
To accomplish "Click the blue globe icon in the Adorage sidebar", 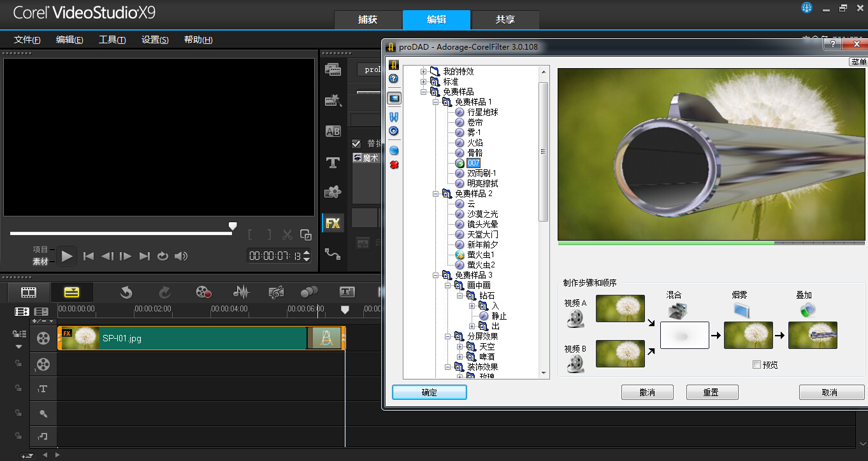I will (x=394, y=151).
